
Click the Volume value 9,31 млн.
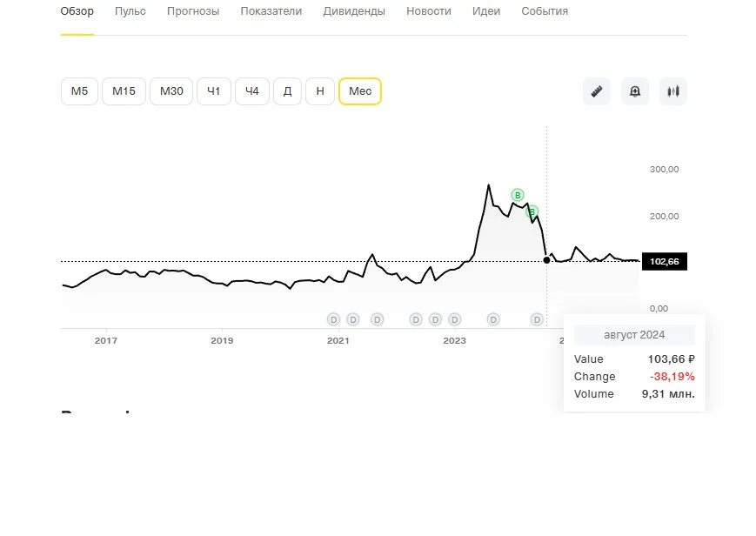pyautogui.click(x=668, y=393)
